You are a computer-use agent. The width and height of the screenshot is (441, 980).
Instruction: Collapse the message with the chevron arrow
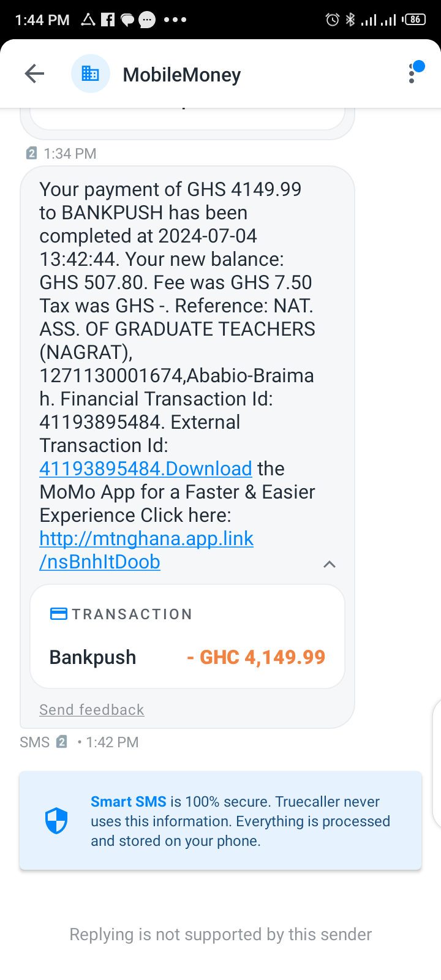(330, 564)
